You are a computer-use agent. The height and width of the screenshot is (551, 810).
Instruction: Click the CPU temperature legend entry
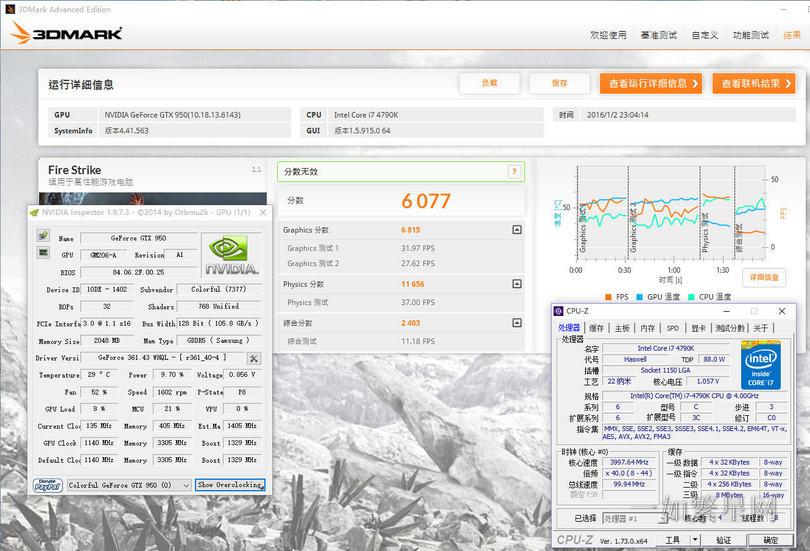pyautogui.click(x=709, y=297)
